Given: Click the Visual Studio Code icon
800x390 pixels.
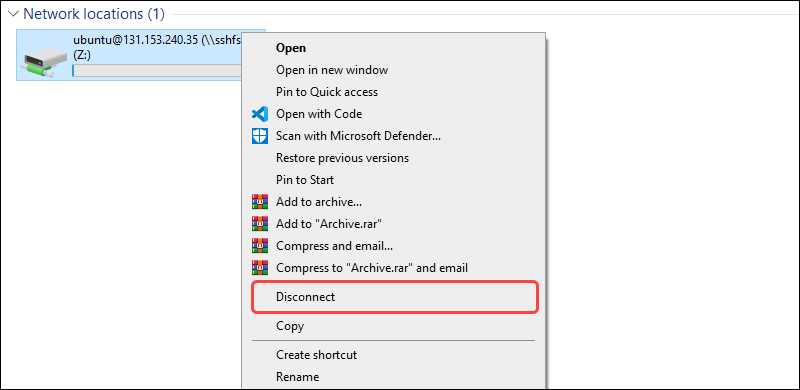Looking at the screenshot, I should 260,114.
